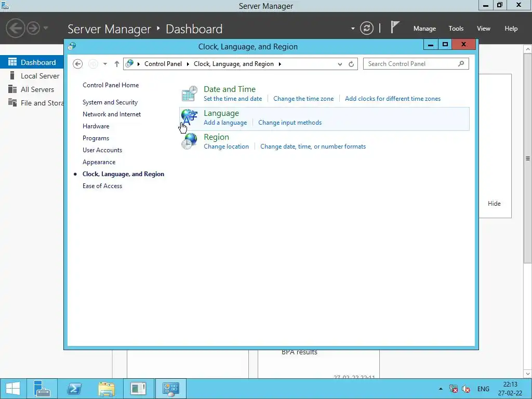Open System and Security category
The width and height of the screenshot is (532, 399).
tap(110, 102)
